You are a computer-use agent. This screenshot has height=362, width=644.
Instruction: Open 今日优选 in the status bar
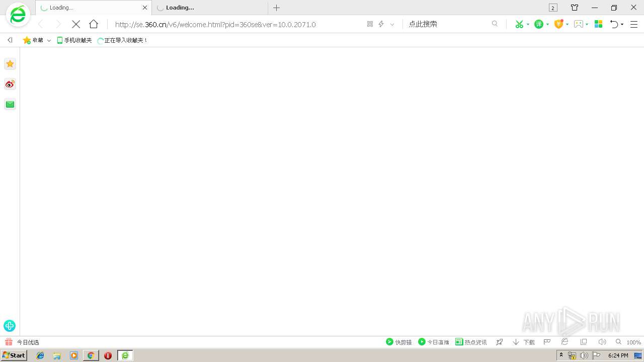click(x=22, y=342)
